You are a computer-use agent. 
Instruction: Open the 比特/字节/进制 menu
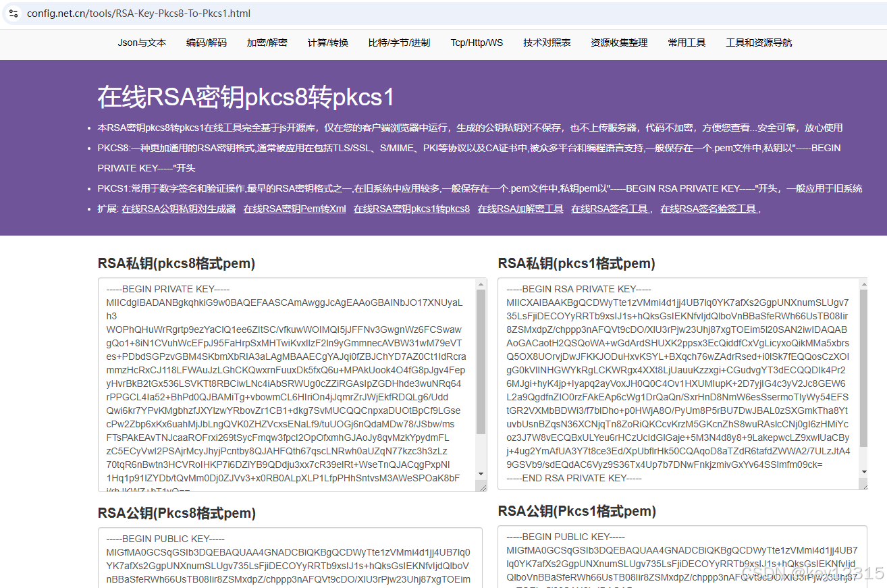(399, 42)
